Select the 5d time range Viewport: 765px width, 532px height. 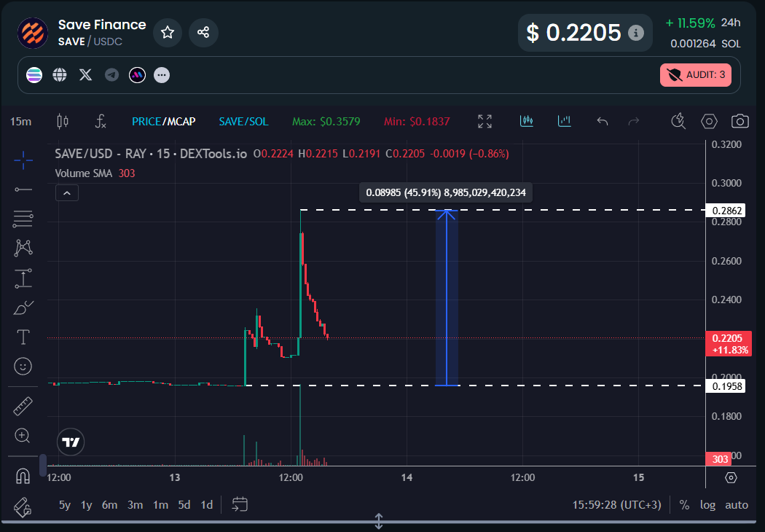tap(184, 504)
